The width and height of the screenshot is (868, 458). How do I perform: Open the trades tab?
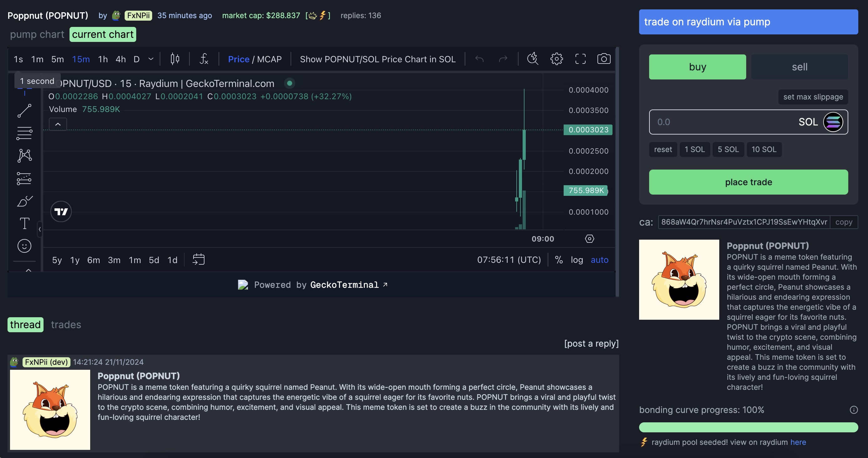point(66,325)
